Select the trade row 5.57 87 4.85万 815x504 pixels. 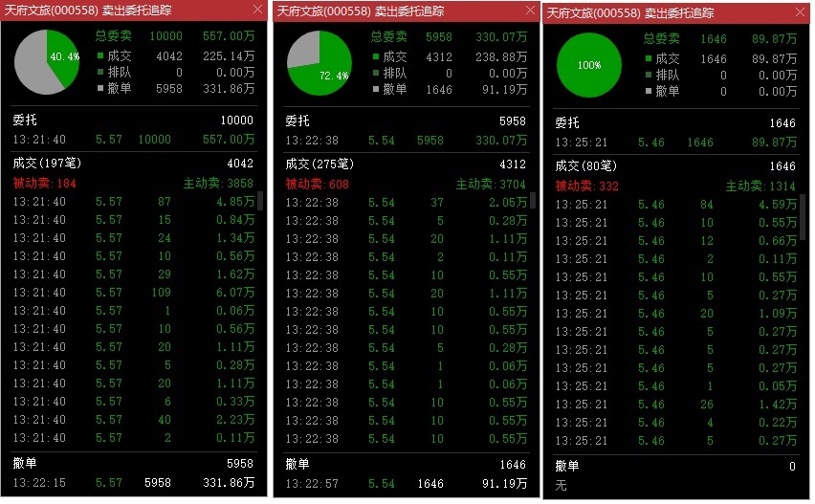(134, 202)
